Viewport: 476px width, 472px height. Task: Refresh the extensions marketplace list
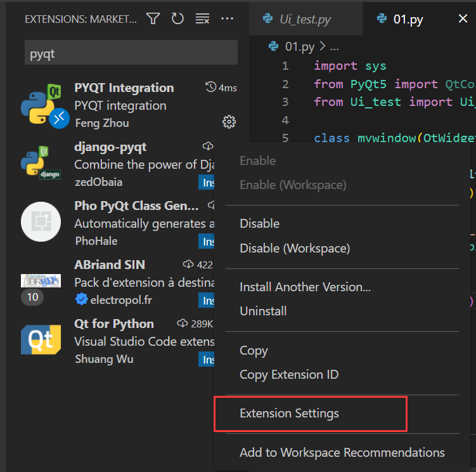[x=177, y=18]
